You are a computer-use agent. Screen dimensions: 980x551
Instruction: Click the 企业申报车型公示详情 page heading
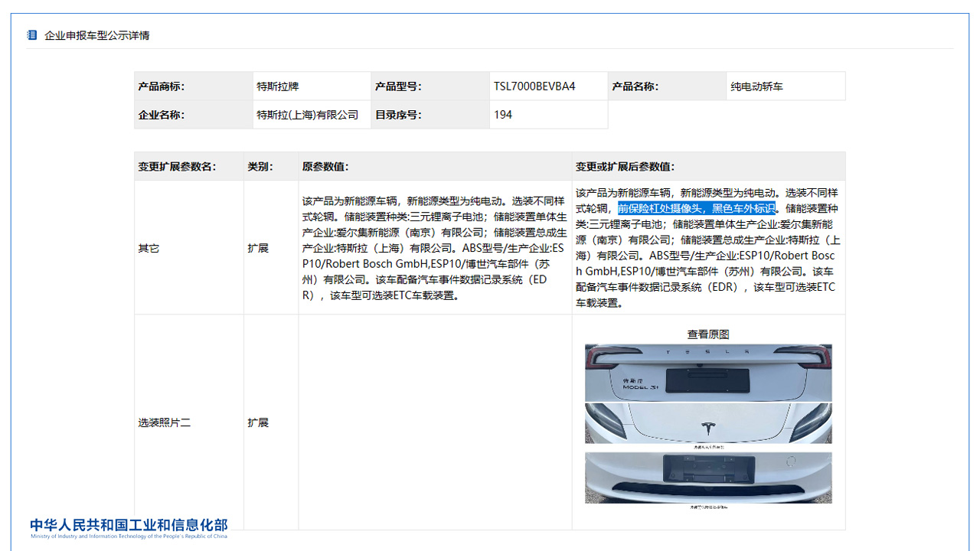click(97, 35)
